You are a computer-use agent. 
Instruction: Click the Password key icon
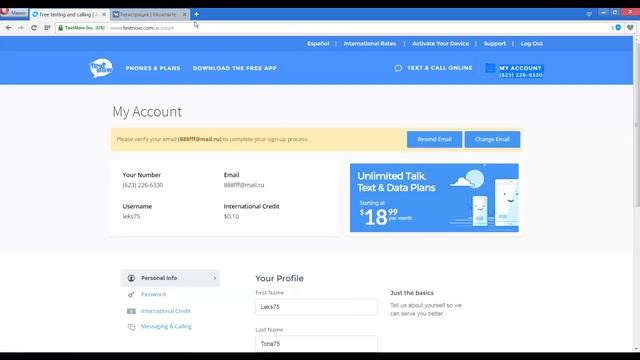point(131,294)
